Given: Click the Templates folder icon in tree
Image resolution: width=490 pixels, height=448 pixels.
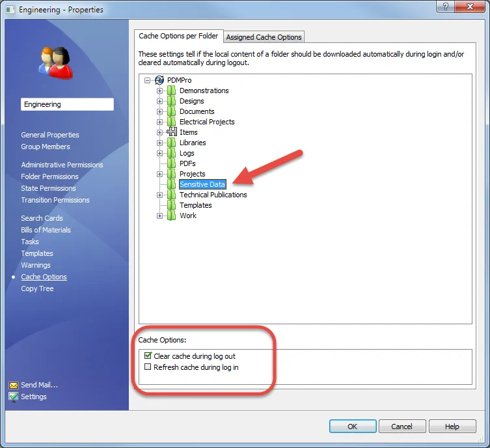Looking at the screenshot, I should 171,205.
